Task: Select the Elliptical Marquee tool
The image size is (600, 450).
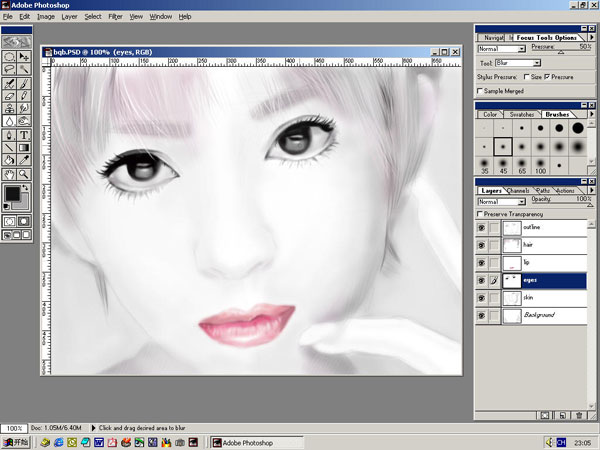Action: pyautogui.click(x=9, y=57)
